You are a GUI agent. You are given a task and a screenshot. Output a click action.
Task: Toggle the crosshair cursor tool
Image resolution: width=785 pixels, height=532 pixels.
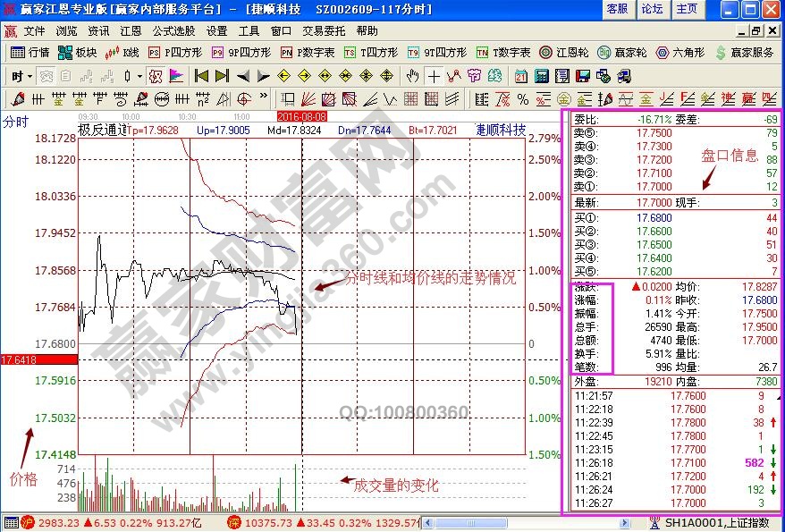coord(434,76)
